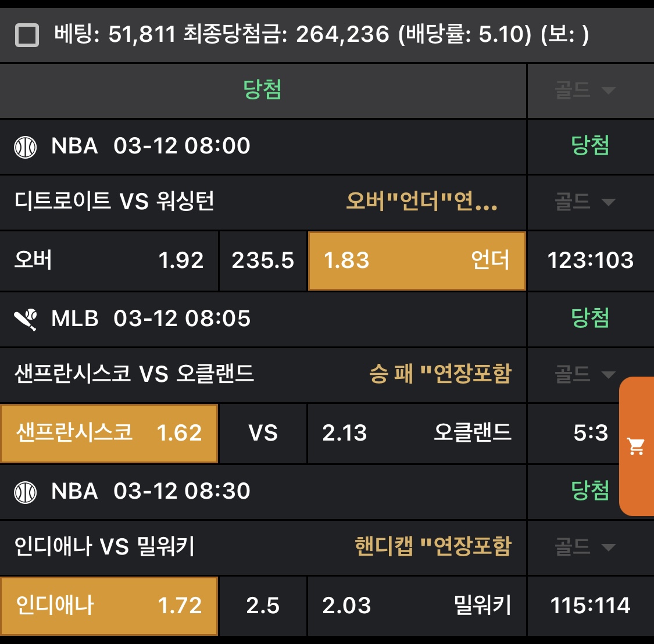Viewport: 654px width, 644px height.
Task: Choose the 오클랜드 2.13 bet cell
Action: tap(416, 433)
